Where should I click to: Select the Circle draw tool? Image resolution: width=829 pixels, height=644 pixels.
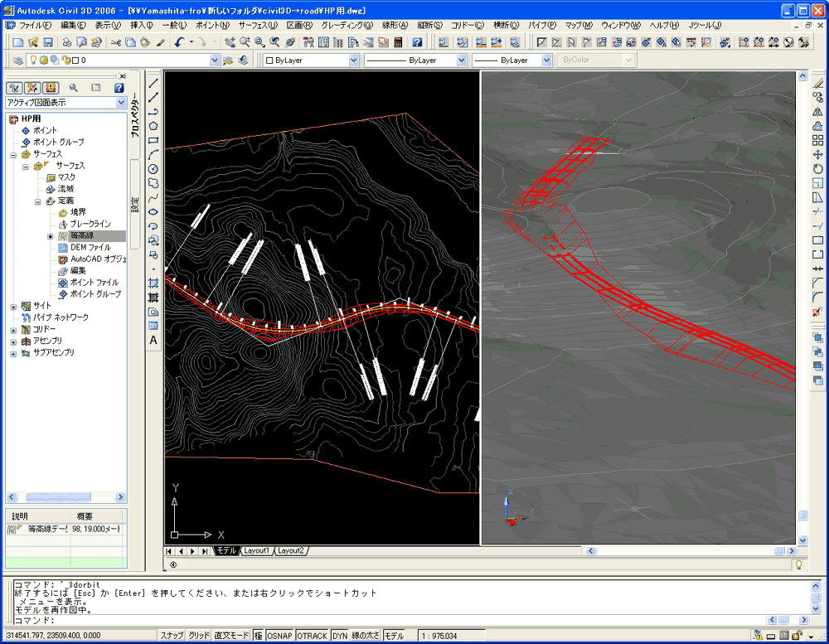[x=153, y=169]
